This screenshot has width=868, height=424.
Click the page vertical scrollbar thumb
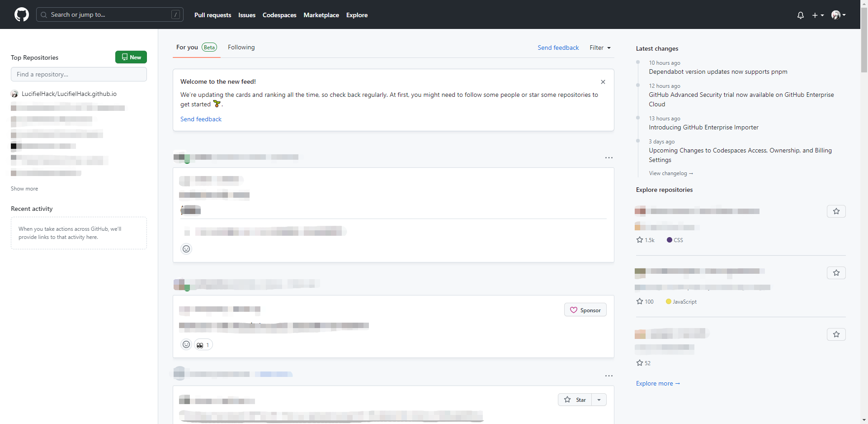click(x=864, y=40)
